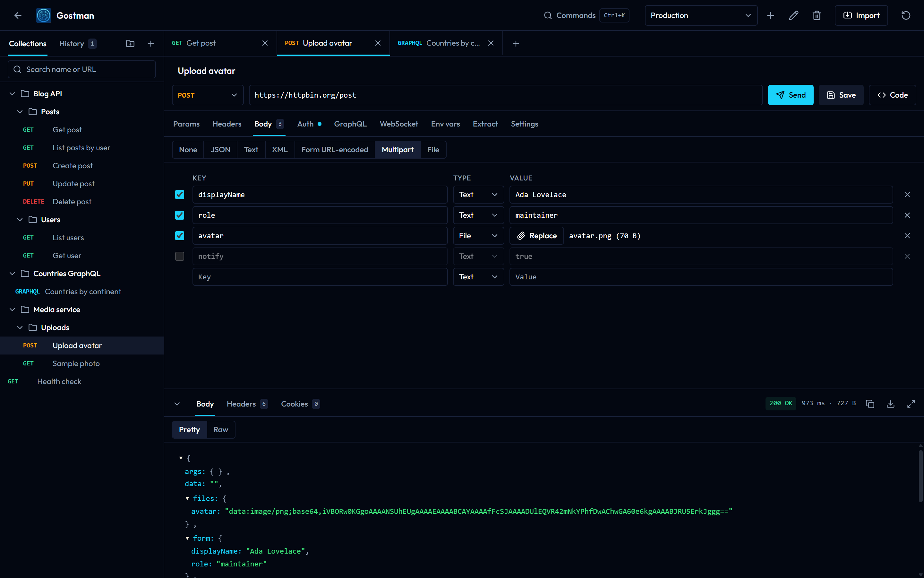
Task: Collapse the Media service collection
Action: pyautogui.click(x=12, y=310)
